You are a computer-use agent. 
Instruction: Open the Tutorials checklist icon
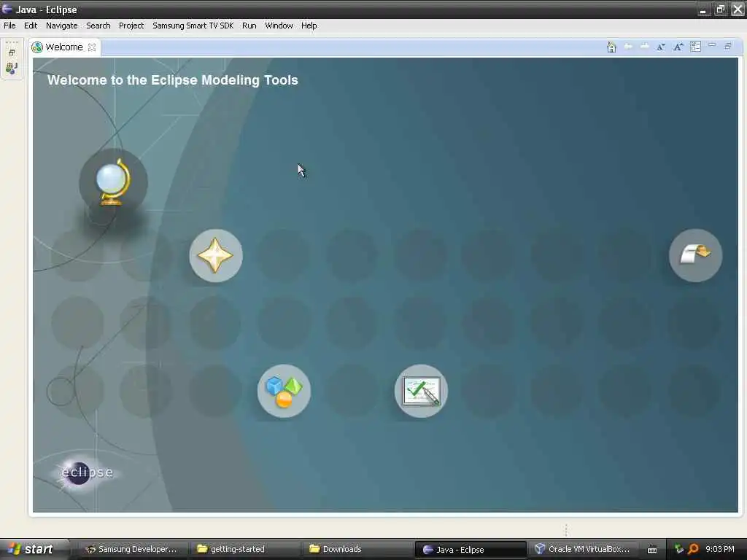[x=421, y=391]
